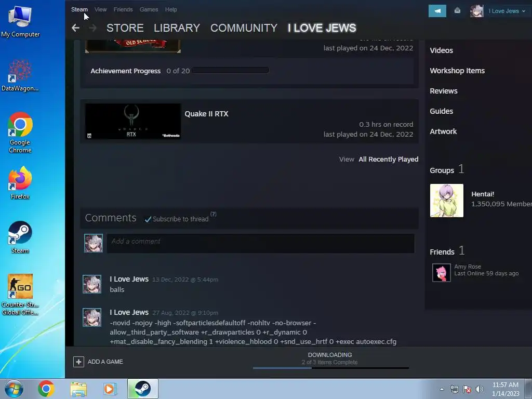
Task: Click the Action Center flag tray icon
Action: 467,389
